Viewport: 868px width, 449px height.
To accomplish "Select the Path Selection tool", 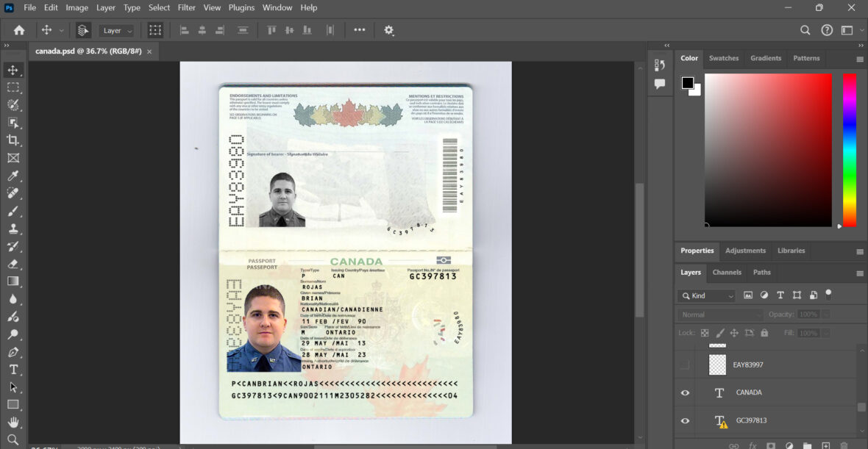I will [13, 387].
